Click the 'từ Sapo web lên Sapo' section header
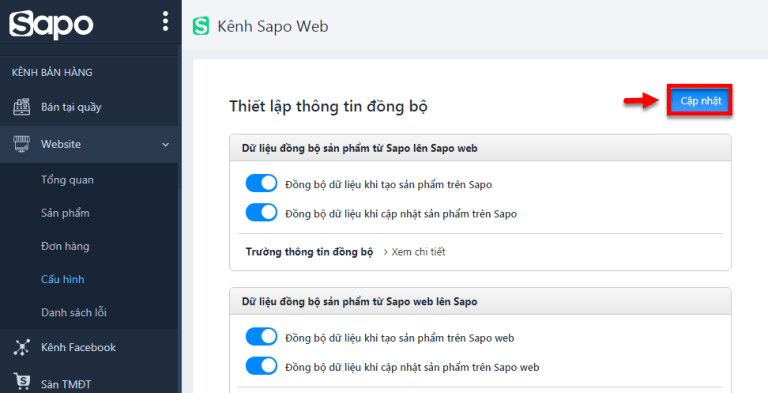 [480, 301]
